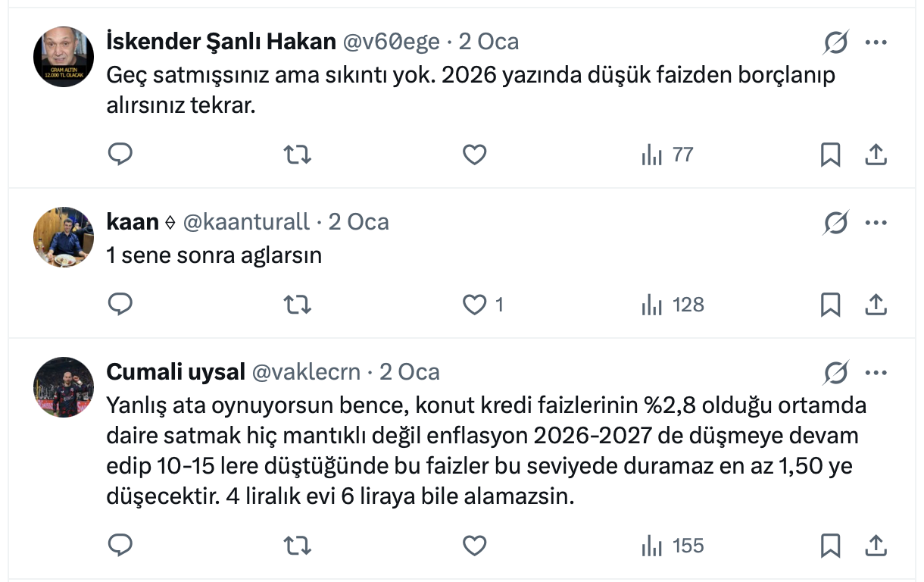
Task: Bookmark kaan's tweet
Action: coord(831,305)
